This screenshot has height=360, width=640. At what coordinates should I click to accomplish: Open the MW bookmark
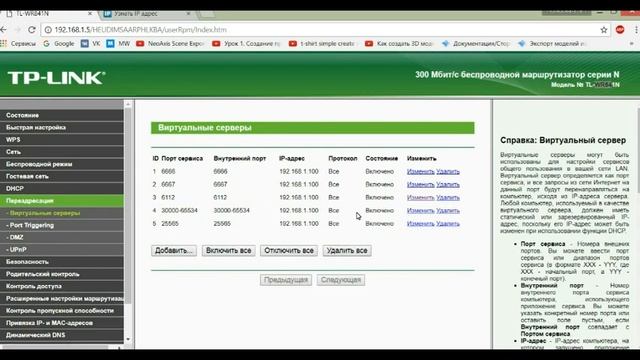118,43
